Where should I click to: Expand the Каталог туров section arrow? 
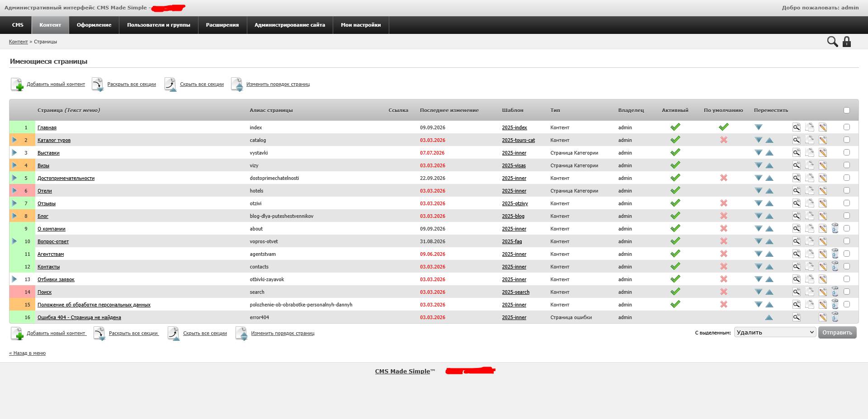pos(14,140)
